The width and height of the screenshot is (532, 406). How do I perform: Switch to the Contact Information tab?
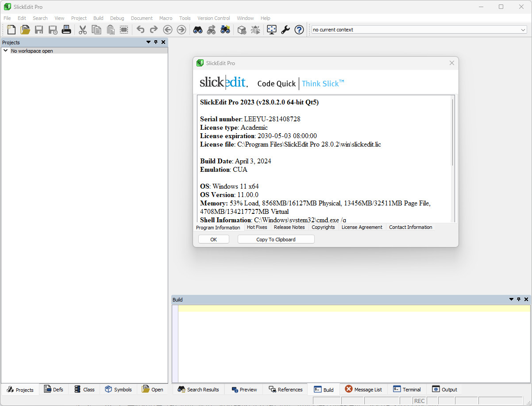[x=411, y=227]
